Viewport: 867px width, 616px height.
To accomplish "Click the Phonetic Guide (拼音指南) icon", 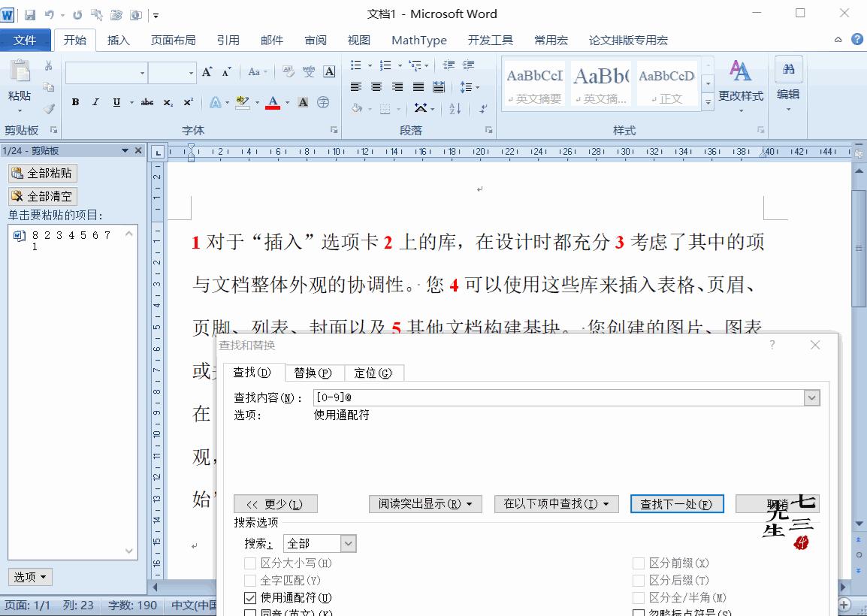I will point(310,72).
